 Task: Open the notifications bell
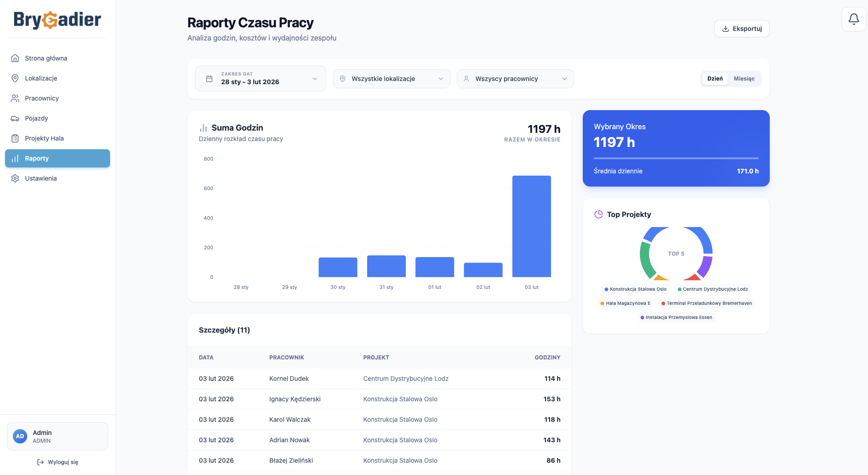[x=853, y=19]
